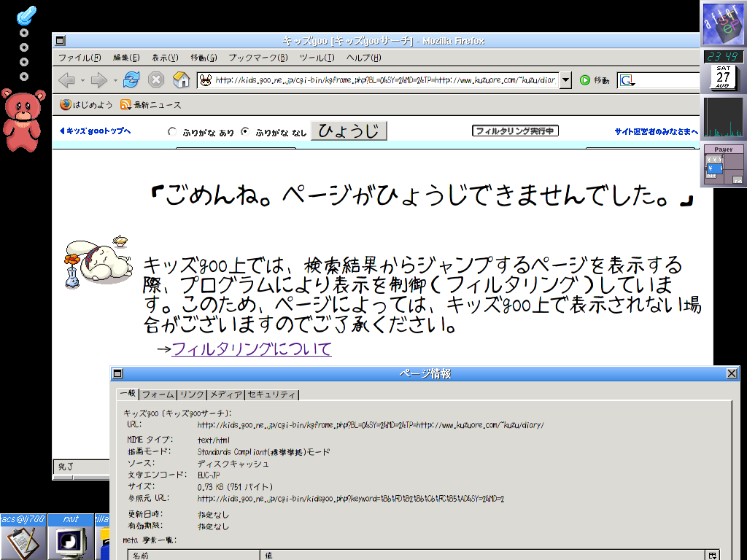Click the red bear desktop mascot
The height and width of the screenshot is (560, 747).
pos(23,120)
